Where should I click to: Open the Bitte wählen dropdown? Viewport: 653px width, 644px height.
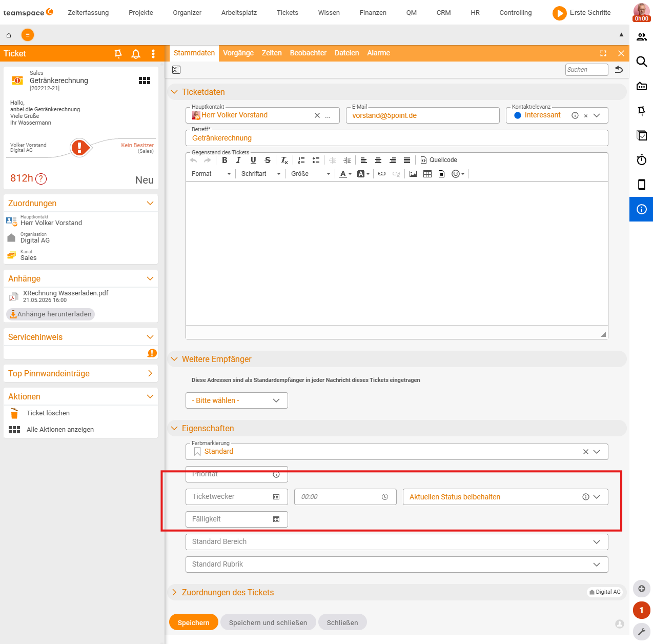(237, 400)
